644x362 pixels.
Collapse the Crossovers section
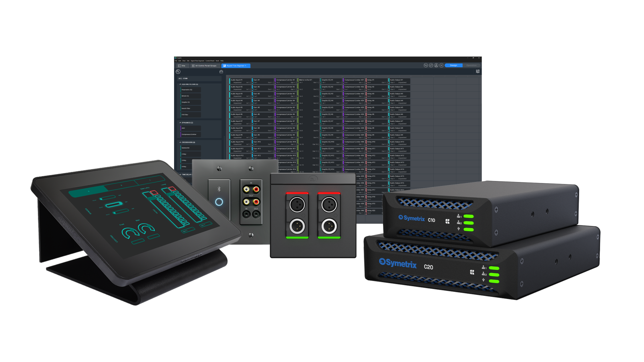coord(180,142)
